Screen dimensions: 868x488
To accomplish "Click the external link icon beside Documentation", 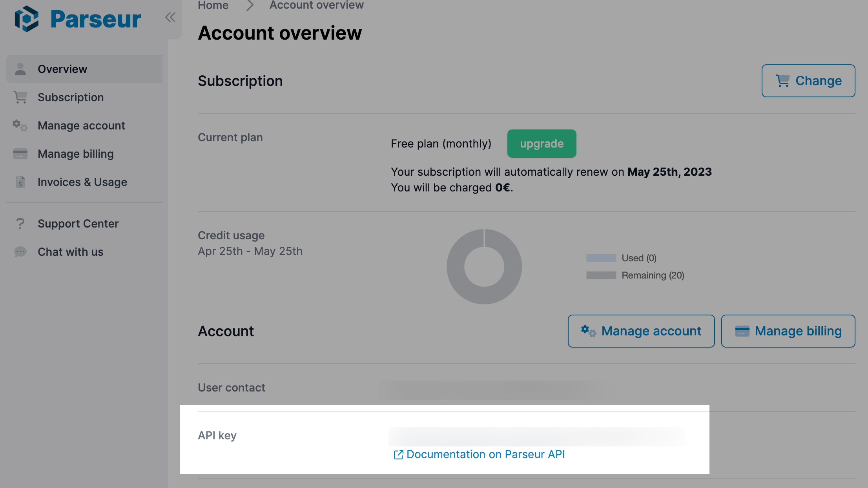I will [398, 455].
